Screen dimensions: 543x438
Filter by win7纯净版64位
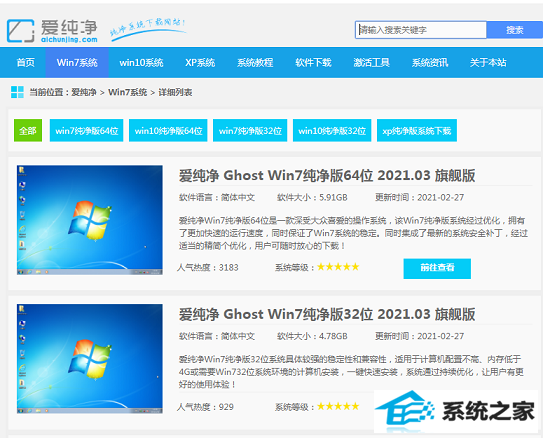tap(87, 131)
